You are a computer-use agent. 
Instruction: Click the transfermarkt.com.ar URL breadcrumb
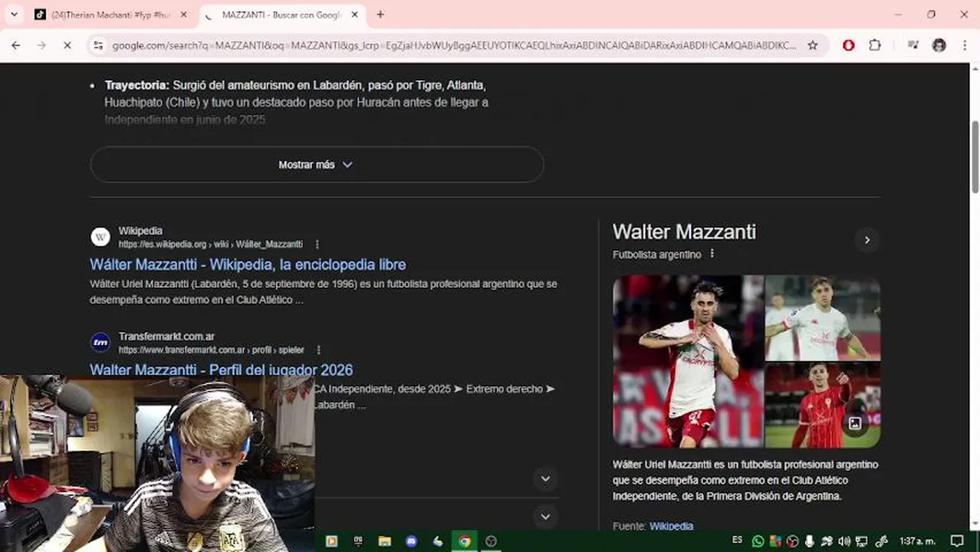click(x=211, y=350)
